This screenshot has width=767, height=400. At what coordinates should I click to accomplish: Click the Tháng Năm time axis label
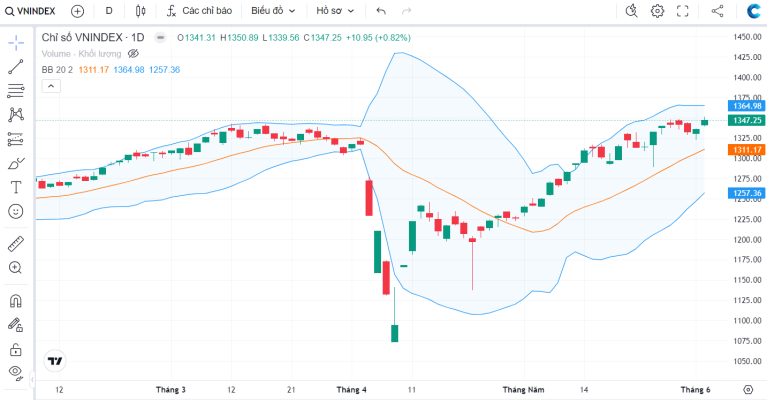pyautogui.click(x=523, y=390)
